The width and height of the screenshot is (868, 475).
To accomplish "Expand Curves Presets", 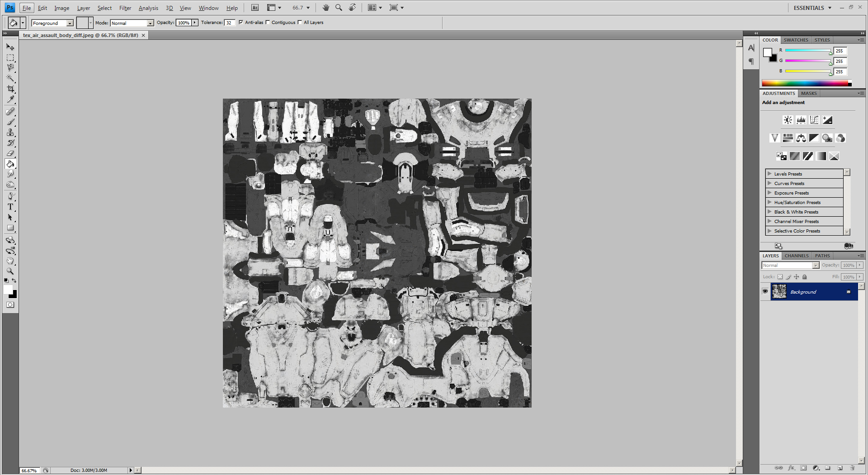I will pos(769,183).
